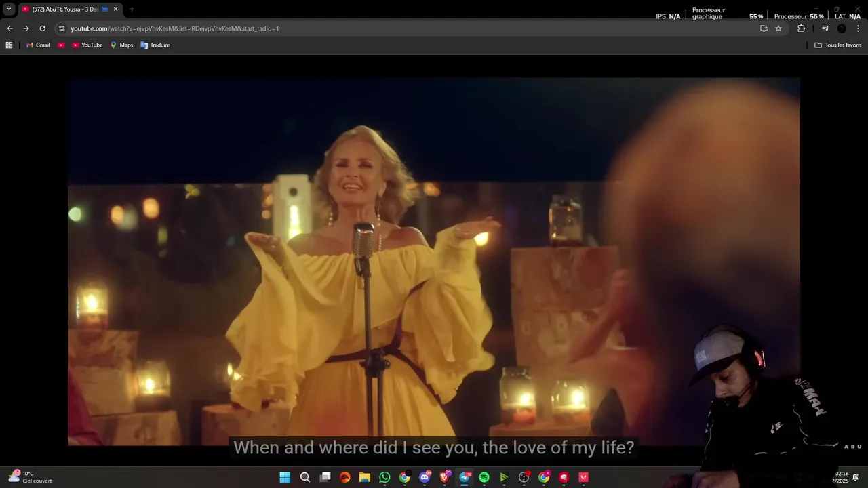Open the Riot Client from taskbar
Image resolution: width=868 pixels, height=488 pixels.
564,477
